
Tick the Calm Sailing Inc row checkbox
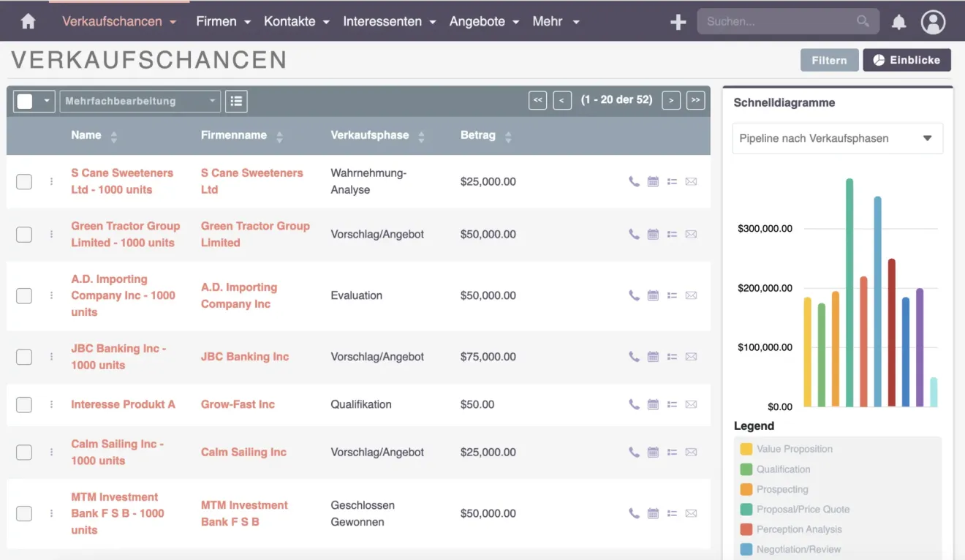[x=24, y=452]
